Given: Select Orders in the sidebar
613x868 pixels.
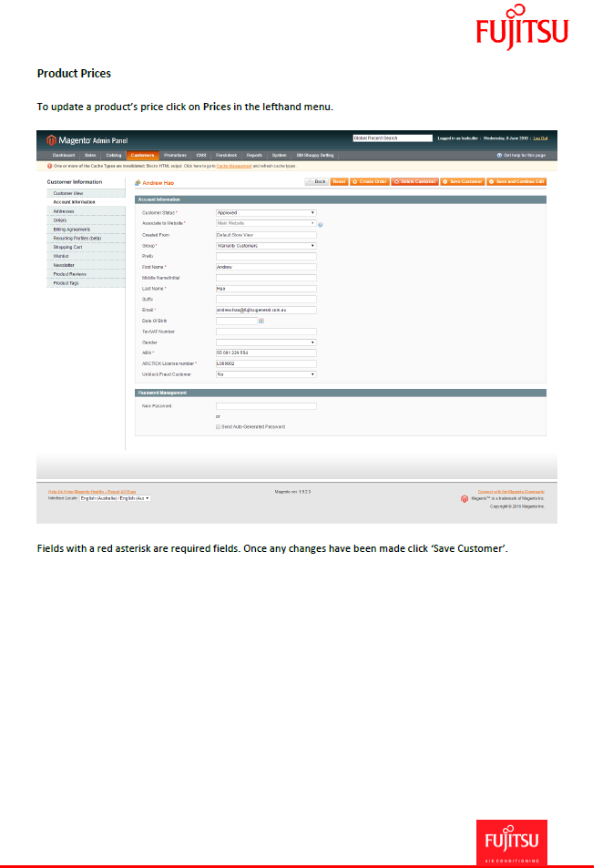Looking at the screenshot, I should click(x=87, y=220).
